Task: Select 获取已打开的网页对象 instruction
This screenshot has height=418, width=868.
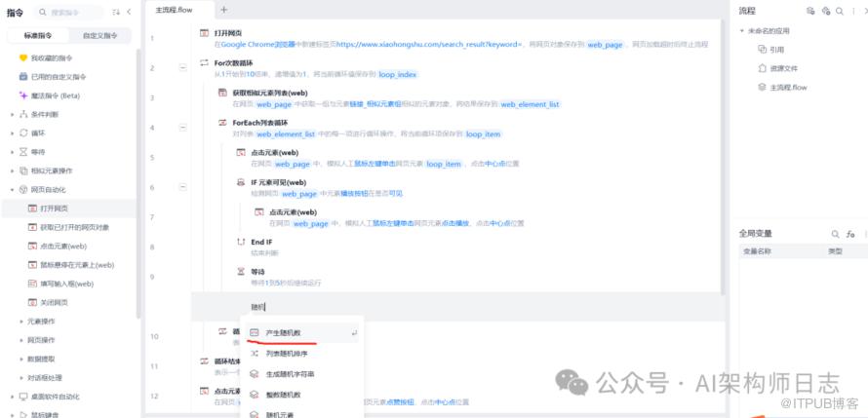Action: click(68, 227)
